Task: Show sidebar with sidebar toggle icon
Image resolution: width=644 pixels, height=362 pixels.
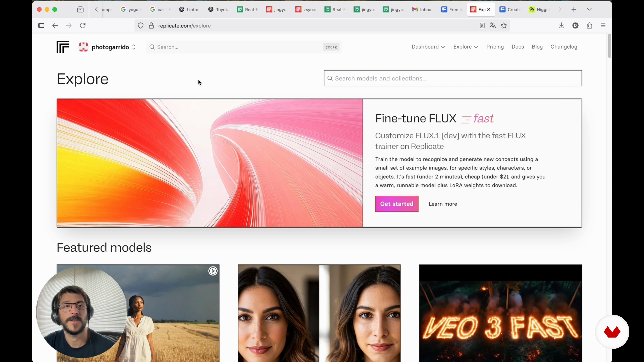Action: click(41, 25)
